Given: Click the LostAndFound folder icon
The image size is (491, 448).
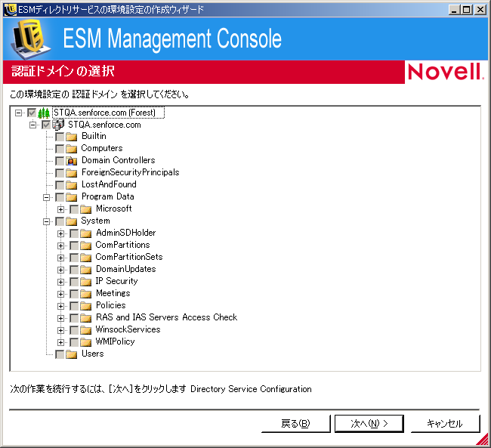Looking at the screenshot, I should click(72, 185).
